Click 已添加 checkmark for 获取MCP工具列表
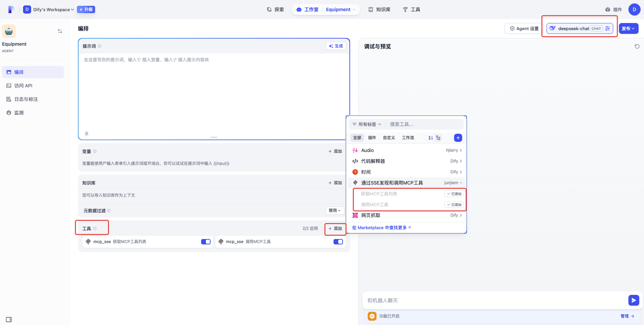 pyautogui.click(x=454, y=194)
